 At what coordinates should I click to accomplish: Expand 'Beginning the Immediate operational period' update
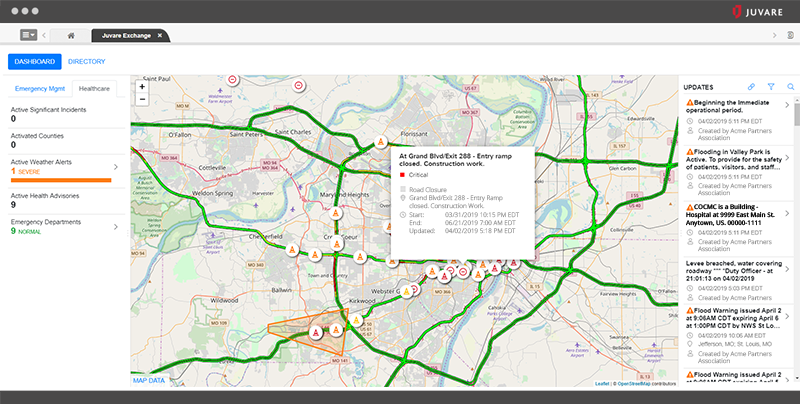pyautogui.click(x=787, y=105)
